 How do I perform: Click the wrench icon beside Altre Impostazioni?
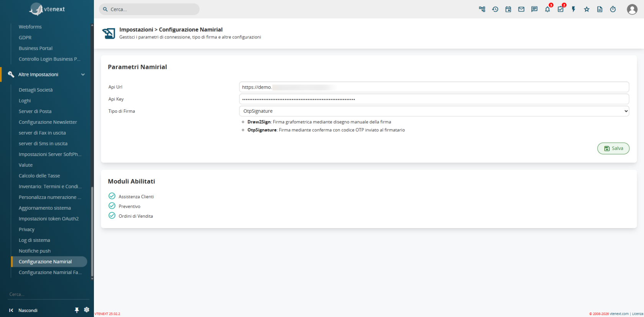point(11,74)
